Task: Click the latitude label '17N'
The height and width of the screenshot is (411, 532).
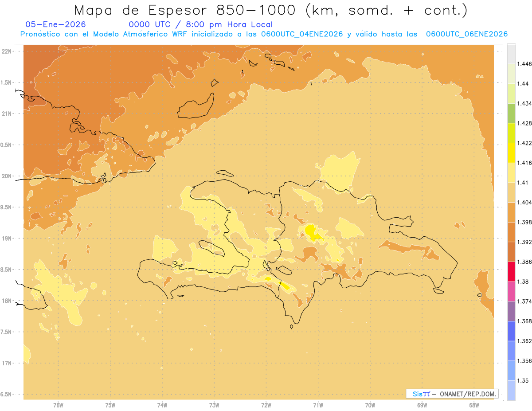Action: [x=7, y=363]
